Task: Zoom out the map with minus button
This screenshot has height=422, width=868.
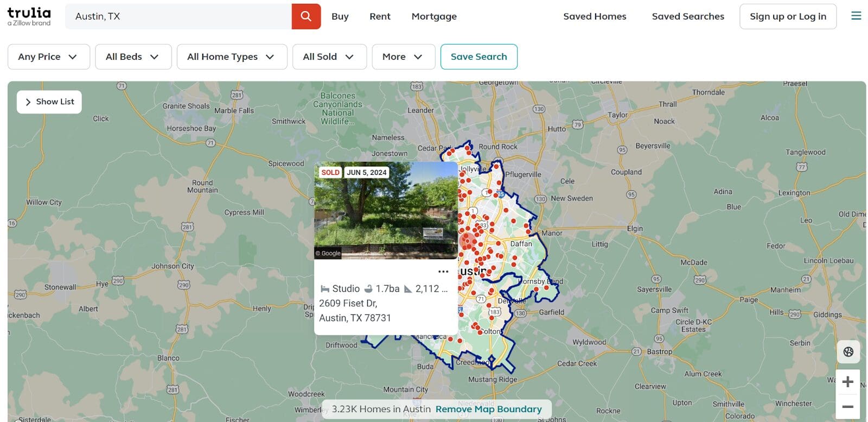Action: 847,407
